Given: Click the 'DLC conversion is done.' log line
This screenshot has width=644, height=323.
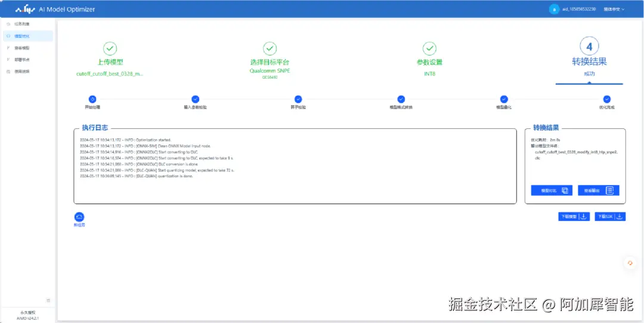Looking at the screenshot, I should tap(138, 164).
